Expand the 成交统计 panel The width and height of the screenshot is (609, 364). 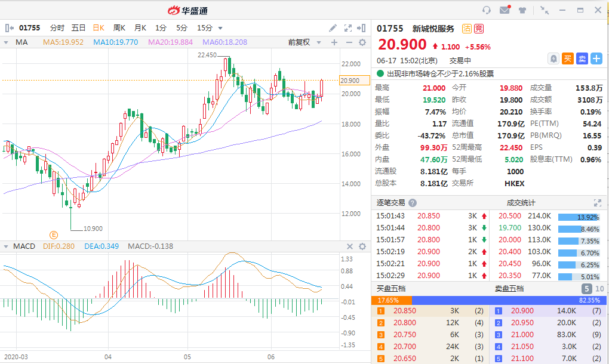pos(597,203)
